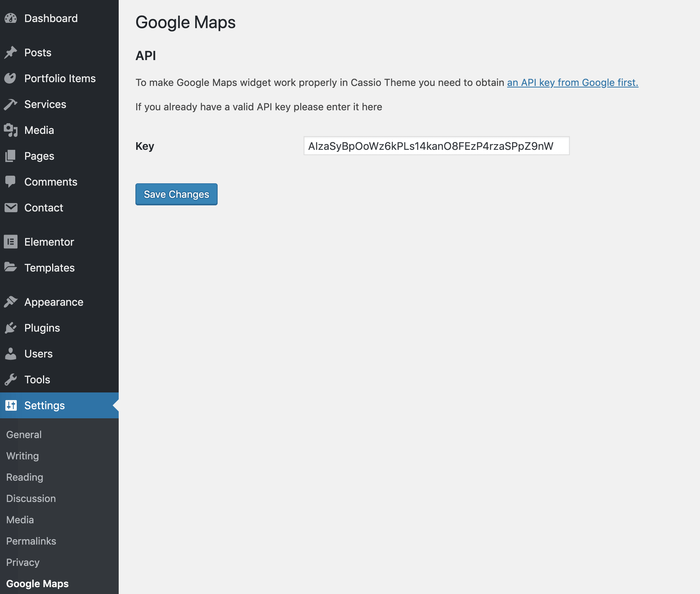Click the Dashboard gauge icon
This screenshot has height=594, width=700.
[11, 18]
